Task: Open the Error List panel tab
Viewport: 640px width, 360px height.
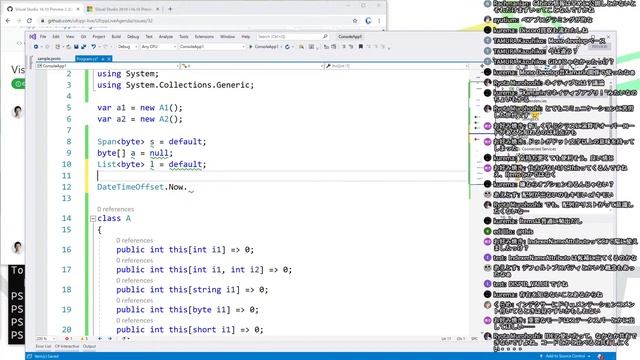Action: tap(43, 347)
